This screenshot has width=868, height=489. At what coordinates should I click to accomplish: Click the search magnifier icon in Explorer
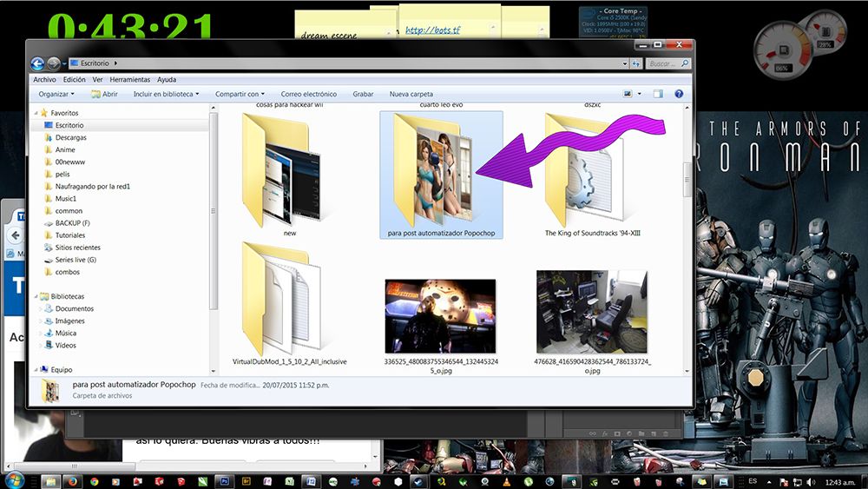click(x=684, y=63)
